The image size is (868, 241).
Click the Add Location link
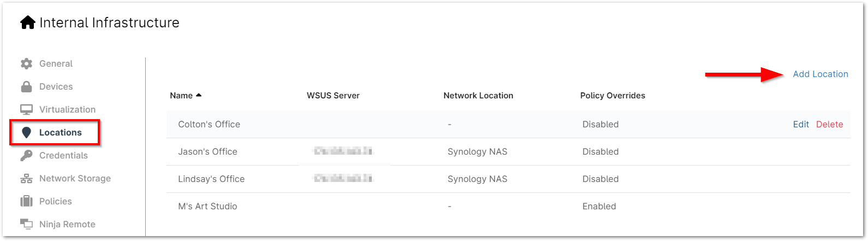(x=821, y=74)
